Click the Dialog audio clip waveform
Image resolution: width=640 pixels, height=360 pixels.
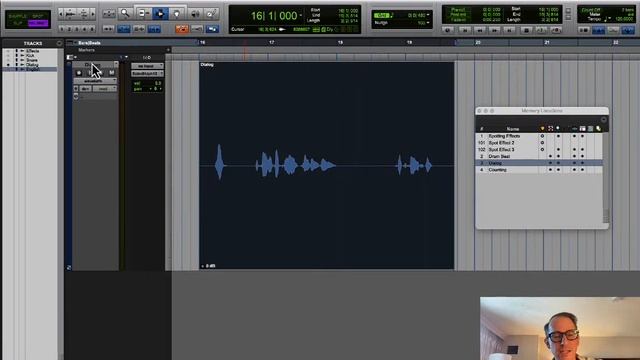click(327, 165)
